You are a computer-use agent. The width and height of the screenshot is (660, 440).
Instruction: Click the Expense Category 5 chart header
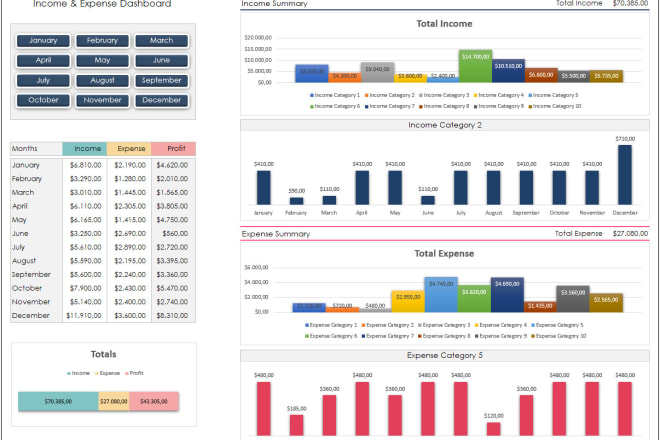pos(444,355)
